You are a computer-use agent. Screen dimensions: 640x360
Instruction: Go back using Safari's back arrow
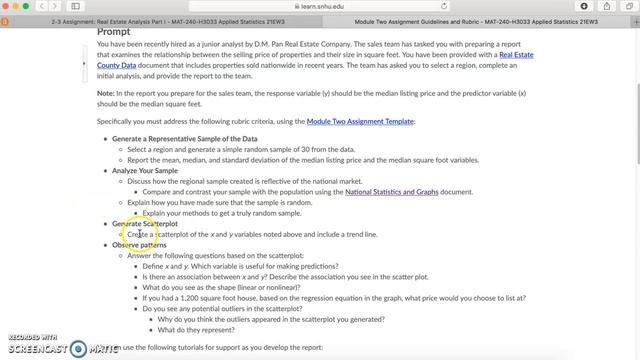coord(42,6)
